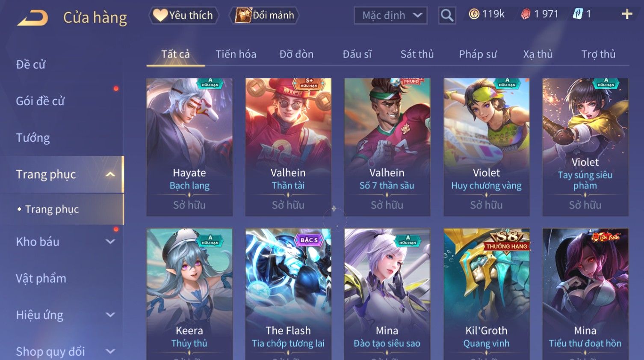Select the Hayate Bạch lang skin card
The image size is (644, 360).
(x=189, y=147)
